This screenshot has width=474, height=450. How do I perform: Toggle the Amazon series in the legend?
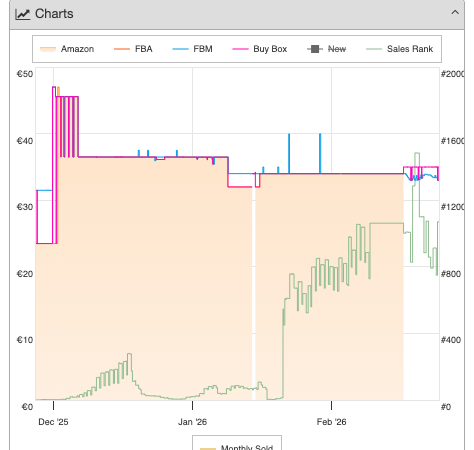pyautogui.click(x=67, y=49)
